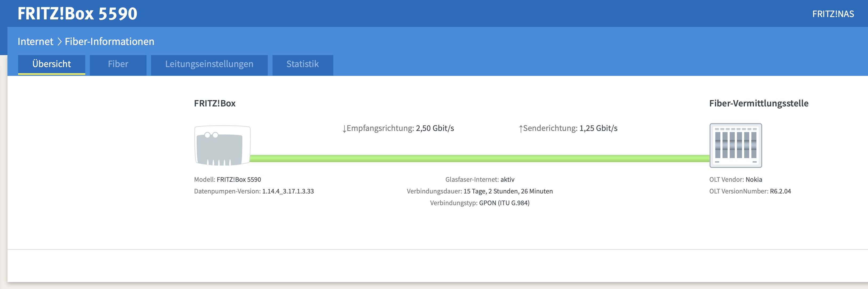Click the upstream arrow next to Senderichtung
868x289 pixels.
click(x=521, y=129)
